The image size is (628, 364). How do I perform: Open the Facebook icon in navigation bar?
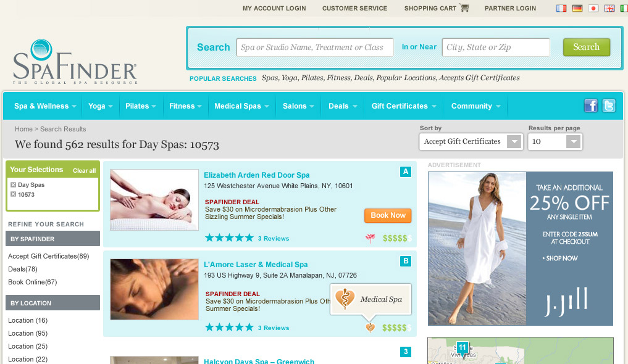591,105
